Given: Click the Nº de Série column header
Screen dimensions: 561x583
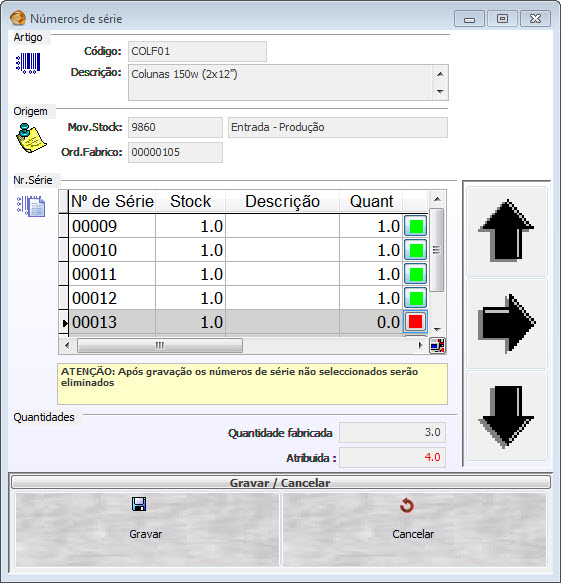Looking at the screenshot, I should (112, 202).
